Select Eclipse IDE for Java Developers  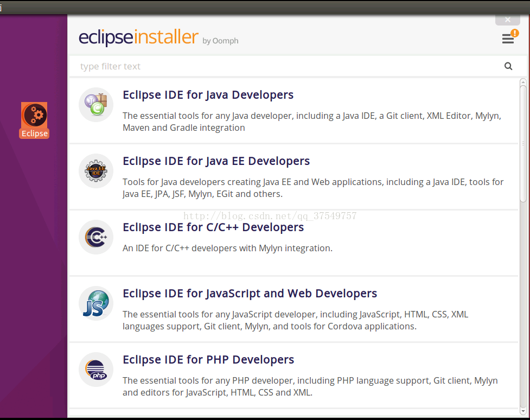coord(293,111)
